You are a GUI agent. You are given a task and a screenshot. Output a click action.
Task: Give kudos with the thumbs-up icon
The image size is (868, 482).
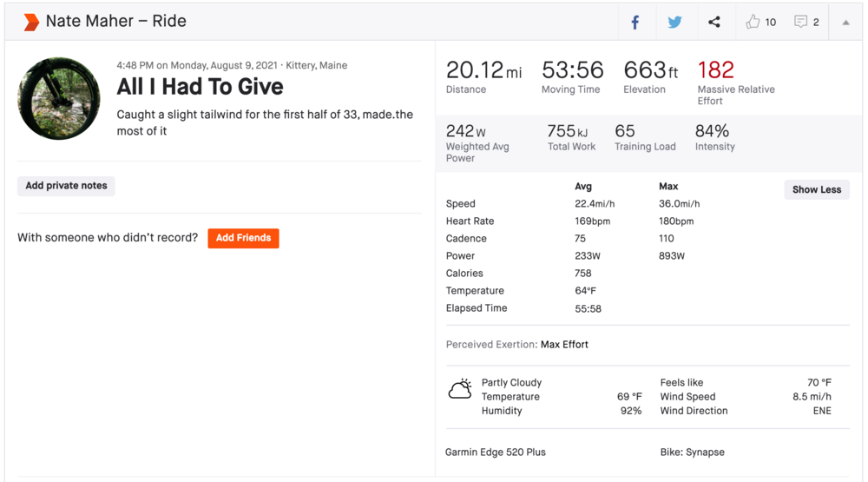coord(753,22)
